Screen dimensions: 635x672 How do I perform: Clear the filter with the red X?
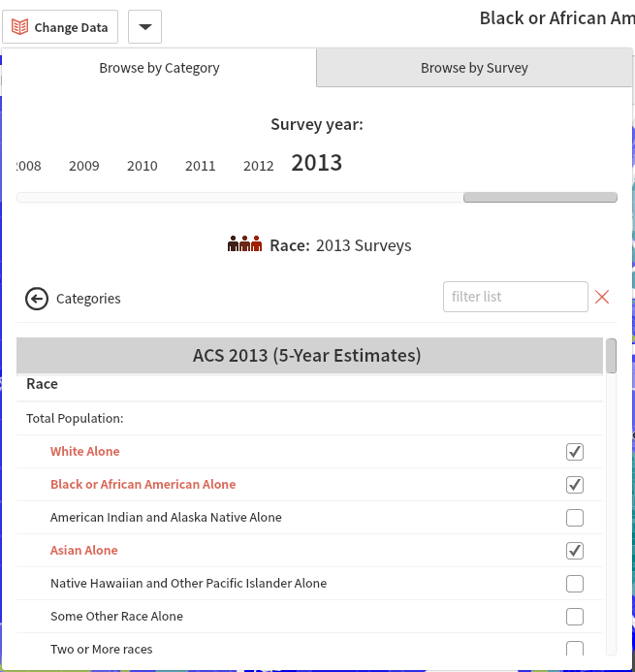click(x=602, y=297)
